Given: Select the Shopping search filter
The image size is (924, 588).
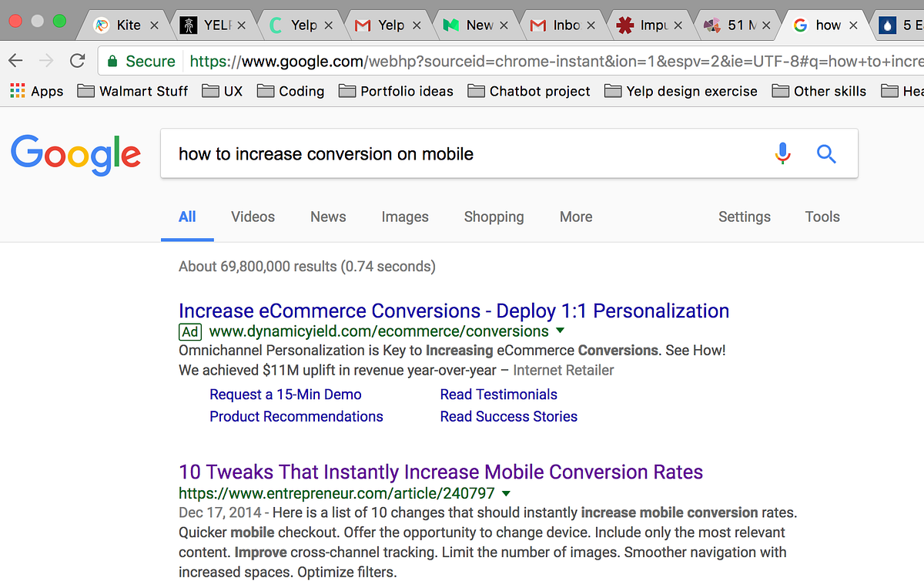Looking at the screenshot, I should coord(494,217).
